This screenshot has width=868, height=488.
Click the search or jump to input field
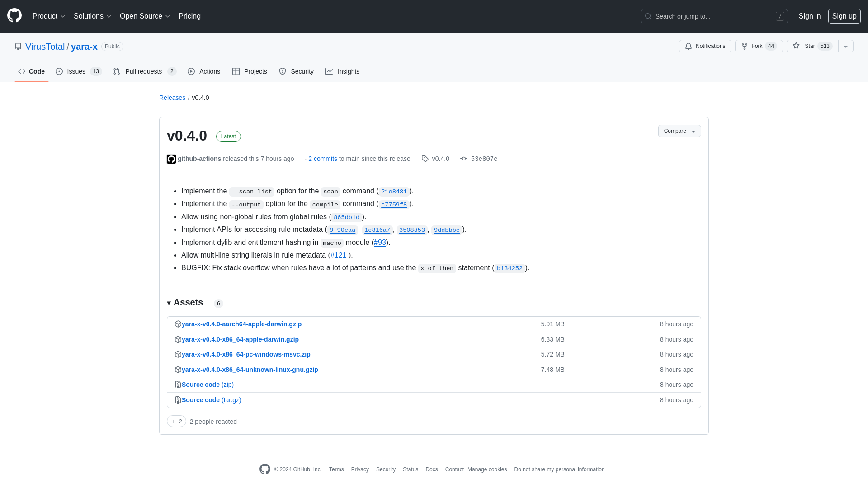click(x=714, y=16)
